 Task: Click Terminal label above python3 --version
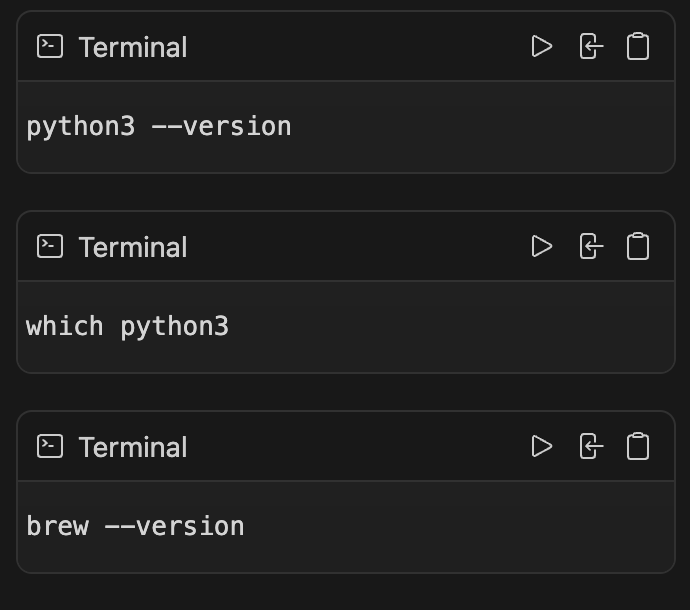click(133, 47)
